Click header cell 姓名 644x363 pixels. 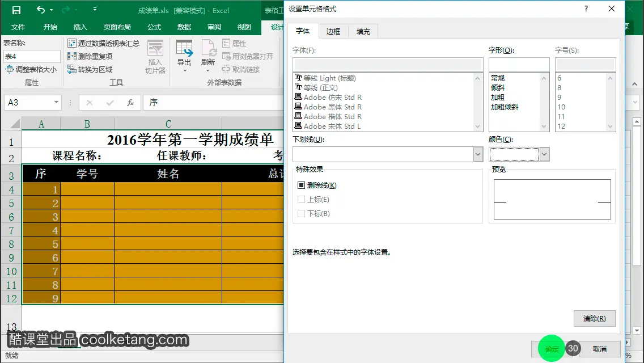coord(168,174)
